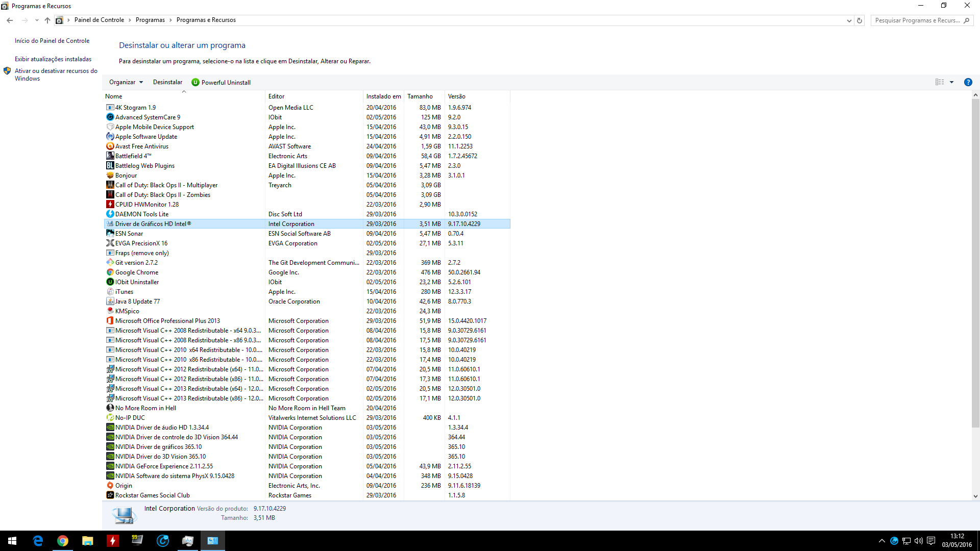Viewport: 980px width, 551px height.
Task: Open the help question mark icon
Action: [x=968, y=82]
